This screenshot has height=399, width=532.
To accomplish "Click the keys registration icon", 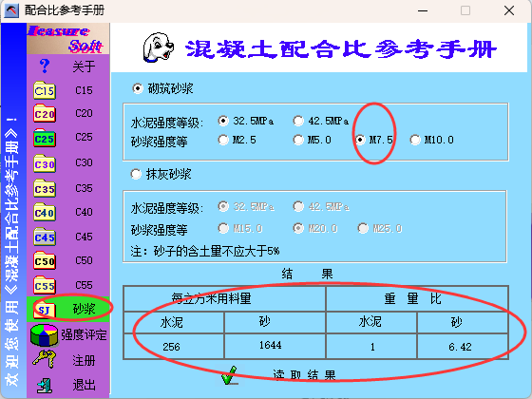I will (x=45, y=360).
